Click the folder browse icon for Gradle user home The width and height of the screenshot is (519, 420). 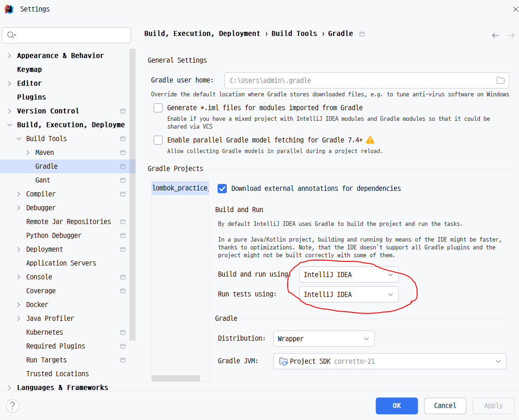coord(501,80)
